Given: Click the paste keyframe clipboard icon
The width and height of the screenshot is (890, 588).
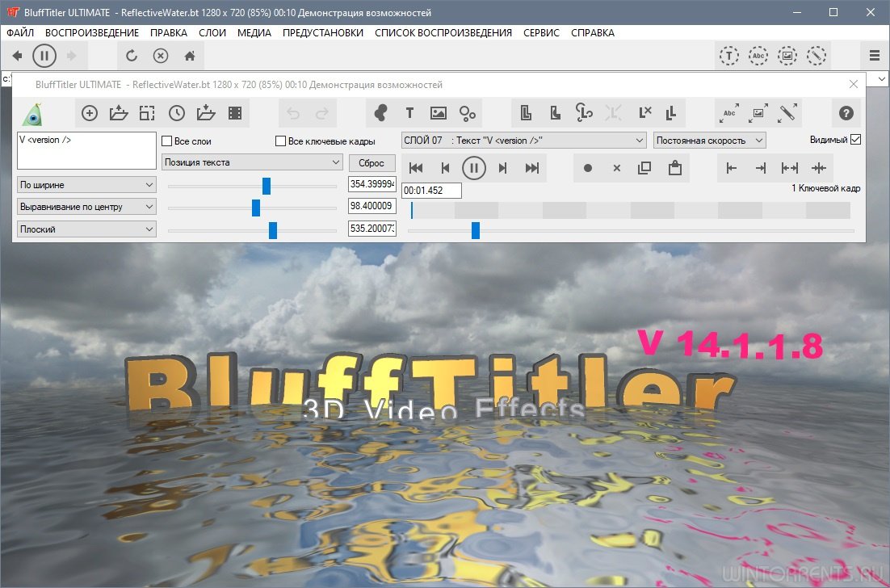Looking at the screenshot, I should (x=674, y=168).
